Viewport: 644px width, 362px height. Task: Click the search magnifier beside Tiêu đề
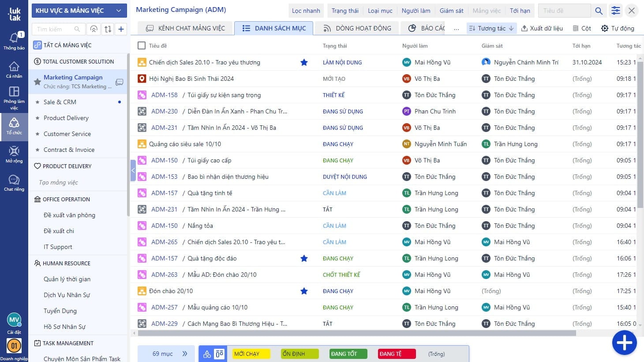pos(599,11)
